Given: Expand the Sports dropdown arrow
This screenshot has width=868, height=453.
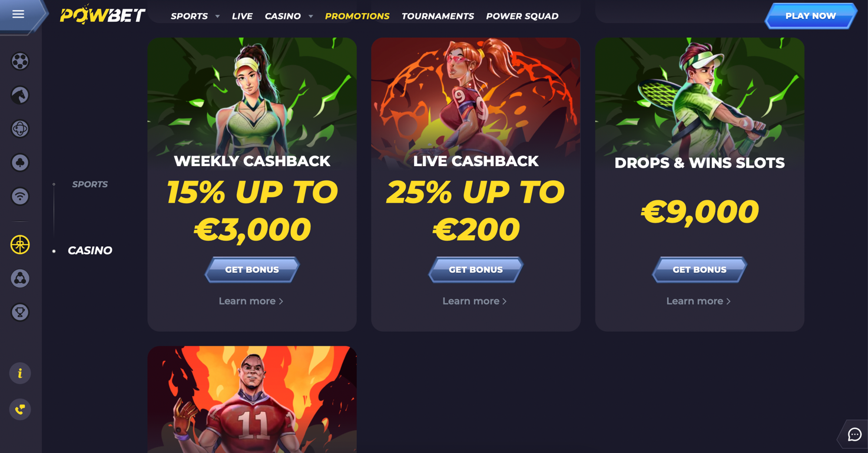Looking at the screenshot, I should [217, 16].
